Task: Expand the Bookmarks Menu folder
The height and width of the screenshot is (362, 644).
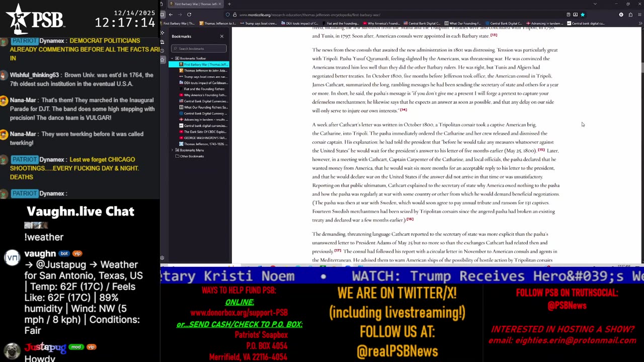Action: pyautogui.click(x=172, y=150)
